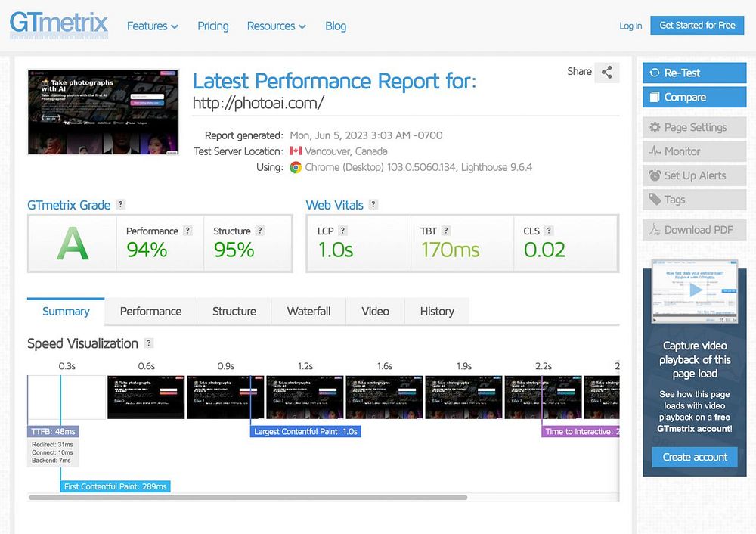Open GTmetrix Grade help question mark

pyautogui.click(x=120, y=204)
